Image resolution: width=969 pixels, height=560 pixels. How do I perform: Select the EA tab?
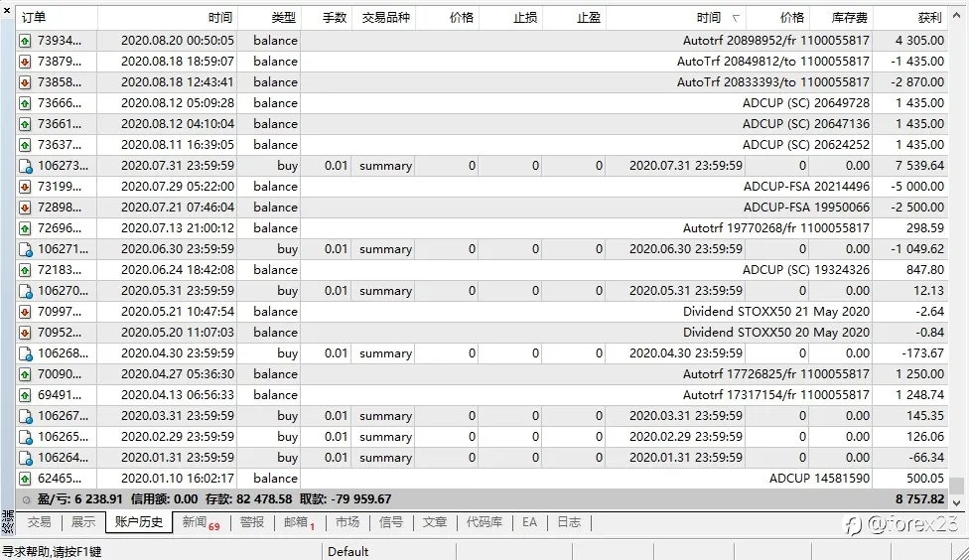pyautogui.click(x=529, y=522)
